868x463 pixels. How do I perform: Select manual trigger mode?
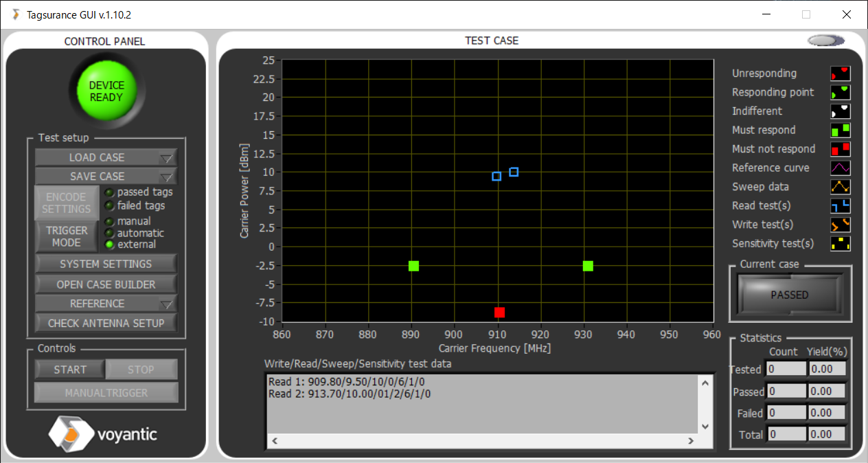108,222
